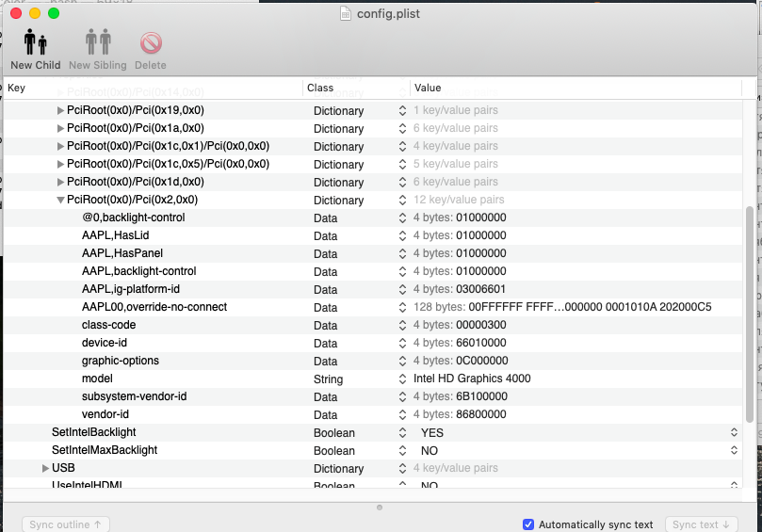The image size is (762, 532).
Task: Open class stepper for AAPL,HasLid row
Action: coord(402,236)
